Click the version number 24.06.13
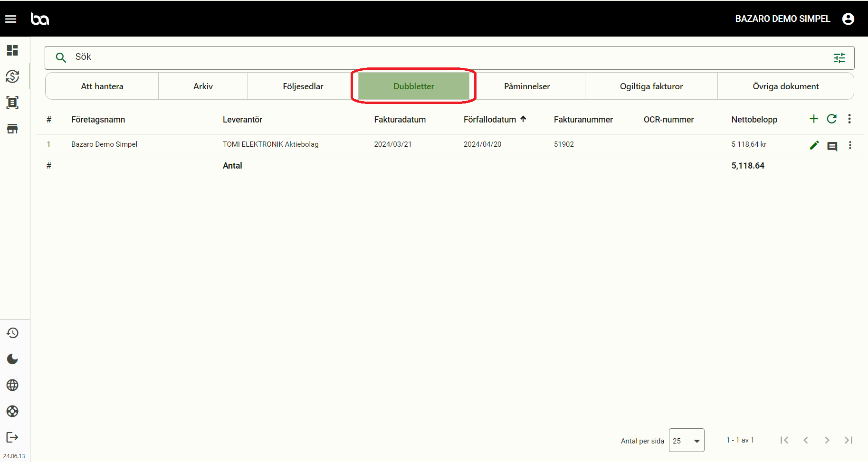Image resolution: width=868 pixels, height=462 pixels. coord(14,456)
